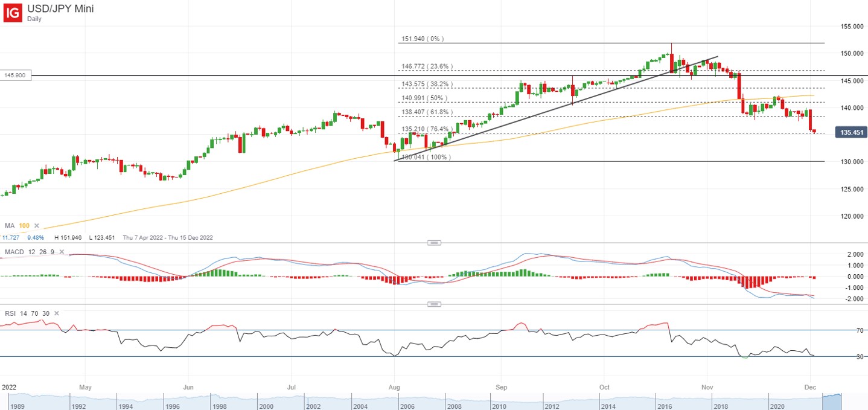
Task: Click the 9.48% change value
Action: (36, 238)
